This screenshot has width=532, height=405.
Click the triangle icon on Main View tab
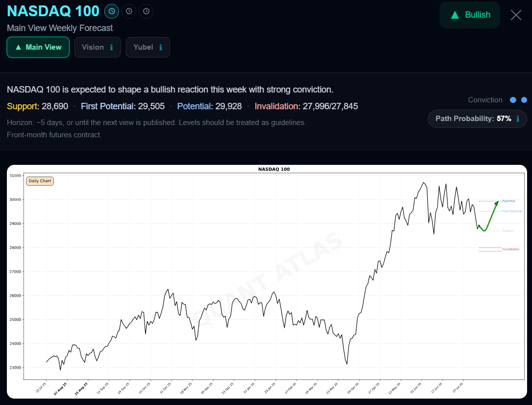pos(18,47)
